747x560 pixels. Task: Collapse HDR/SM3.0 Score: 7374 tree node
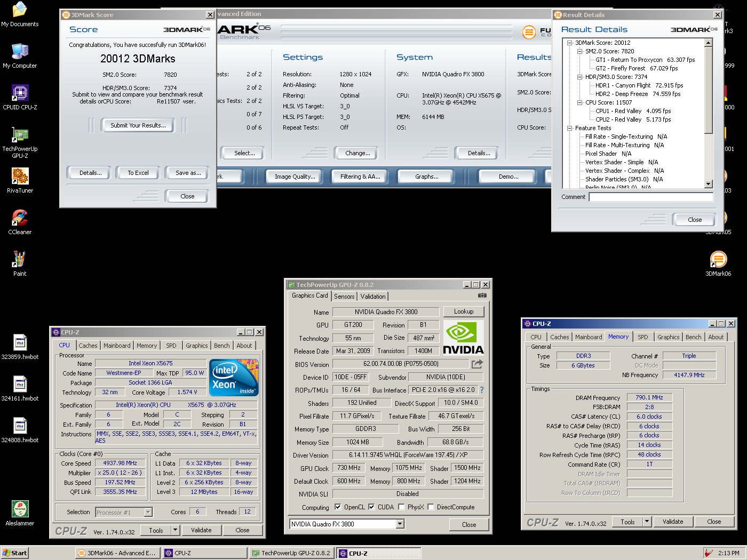pos(579,77)
